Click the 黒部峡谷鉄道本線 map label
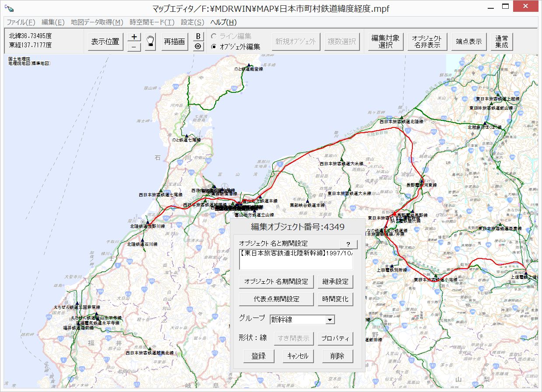542x392 pixels. click(307, 205)
